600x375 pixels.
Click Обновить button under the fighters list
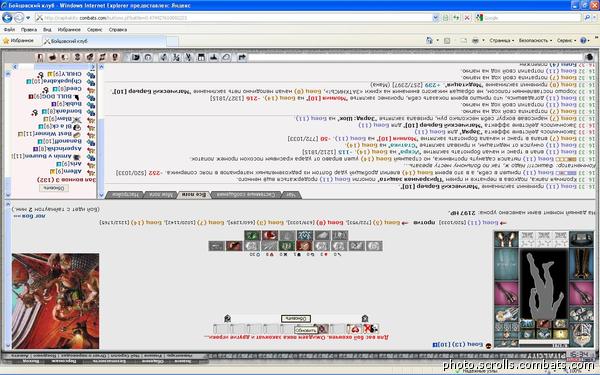tap(54, 188)
